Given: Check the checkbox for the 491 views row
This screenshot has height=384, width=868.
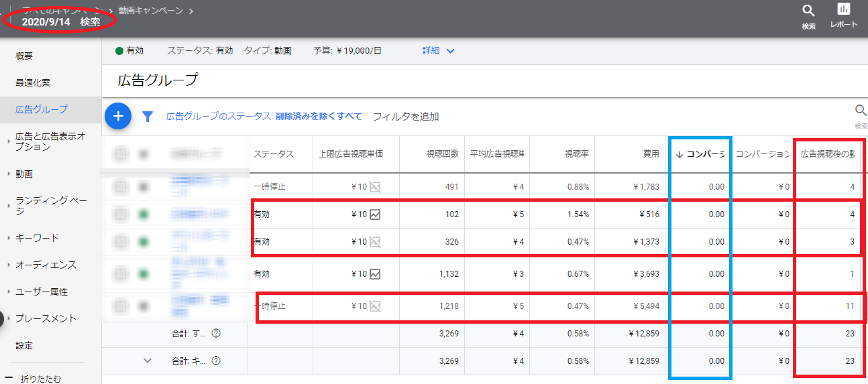Looking at the screenshot, I should pyautogui.click(x=121, y=187).
